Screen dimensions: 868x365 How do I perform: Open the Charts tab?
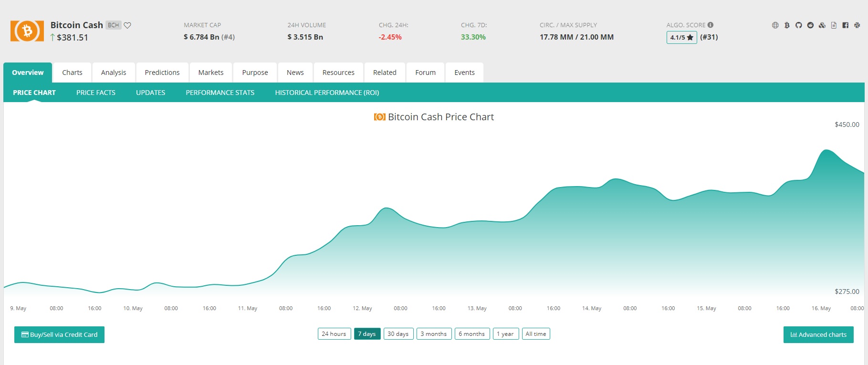click(72, 73)
